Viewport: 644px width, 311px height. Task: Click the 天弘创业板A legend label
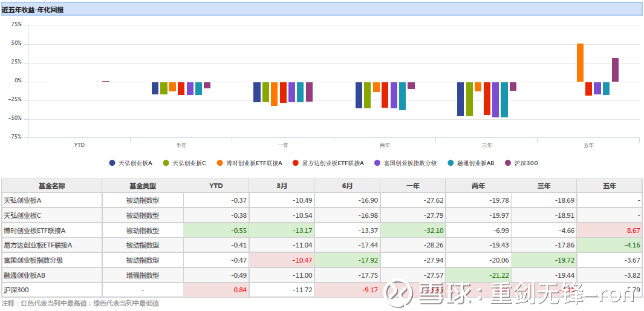click(x=135, y=163)
